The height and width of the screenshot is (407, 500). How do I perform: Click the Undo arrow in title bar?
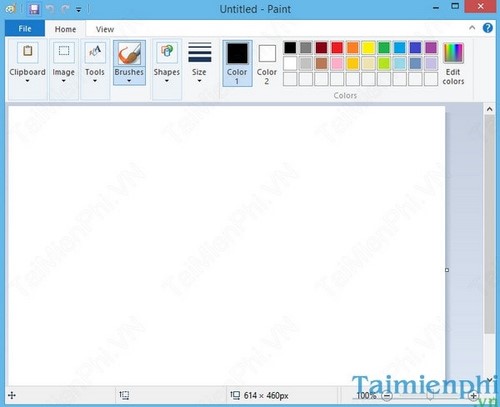pyautogui.click(x=51, y=9)
